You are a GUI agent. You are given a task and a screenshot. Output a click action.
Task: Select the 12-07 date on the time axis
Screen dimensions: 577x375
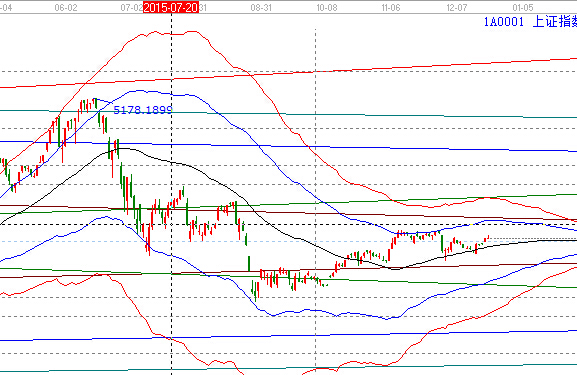(457, 7)
